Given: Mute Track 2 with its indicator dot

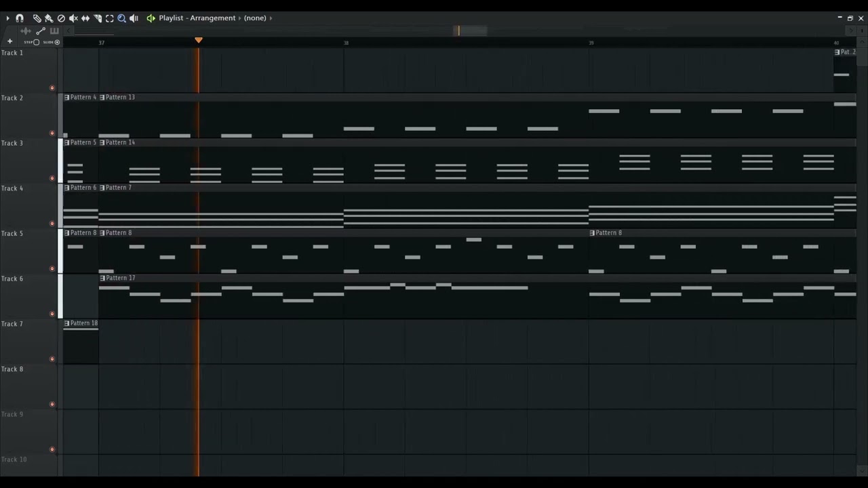Looking at the screenshot, I should tap(52, 133).
